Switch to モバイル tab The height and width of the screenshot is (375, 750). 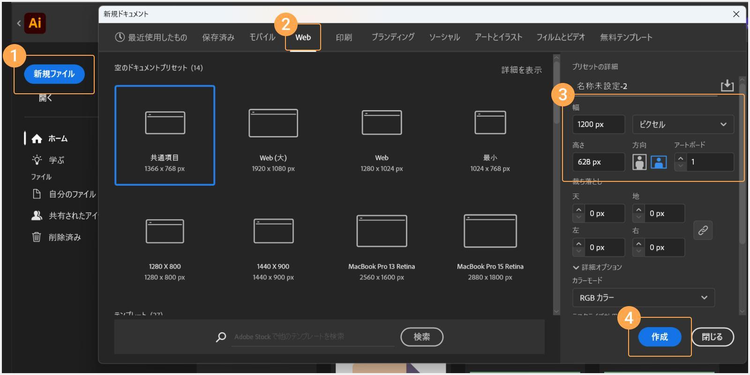[x=262, y=37]
